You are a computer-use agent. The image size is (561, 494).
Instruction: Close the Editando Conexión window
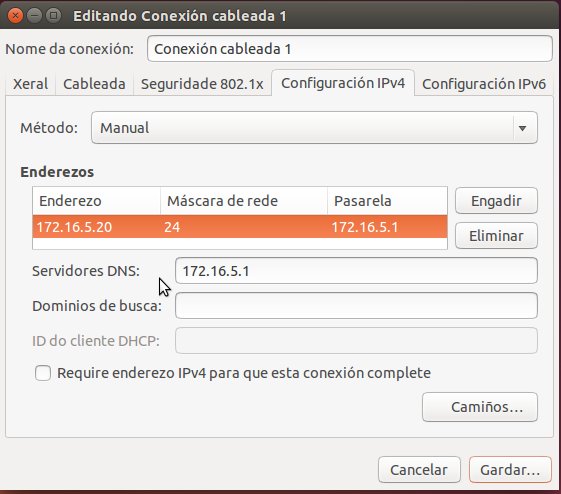point(15,16)
